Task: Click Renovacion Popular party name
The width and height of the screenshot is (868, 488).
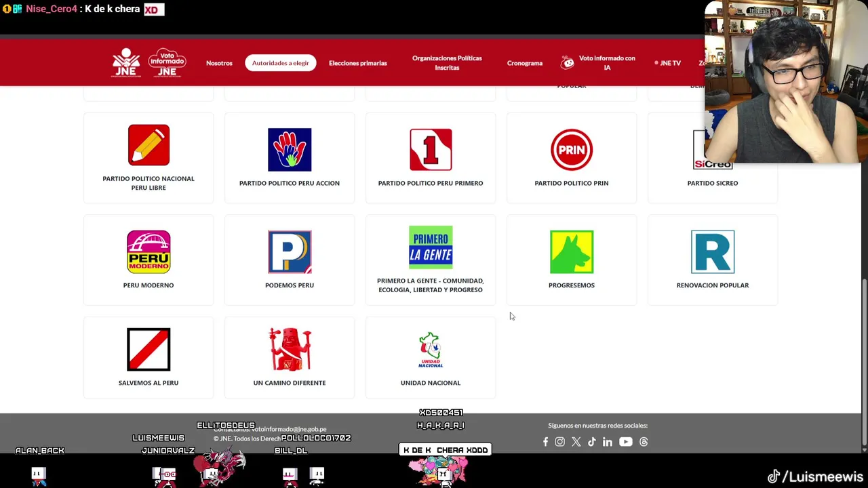Action: 713,285
